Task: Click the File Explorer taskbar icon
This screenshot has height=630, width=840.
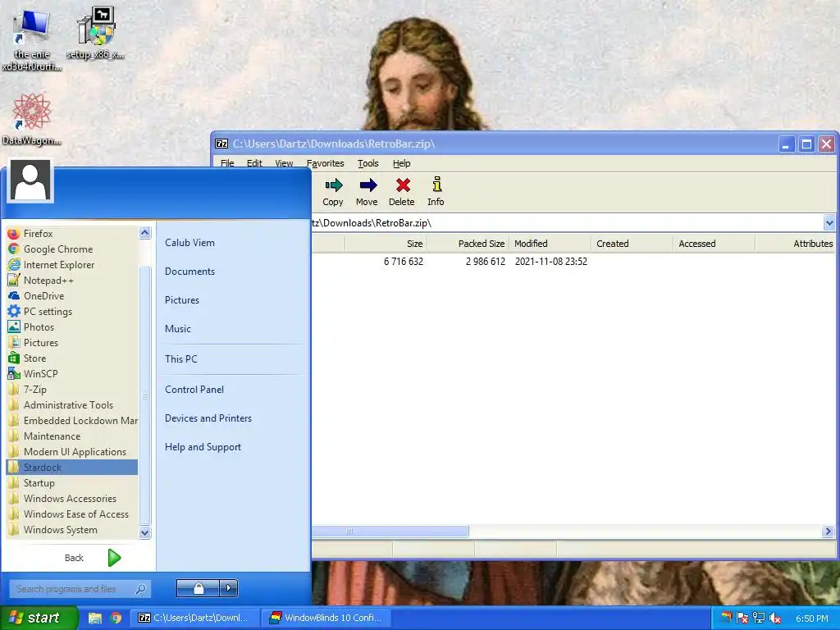Action: [x=95, y=618]
